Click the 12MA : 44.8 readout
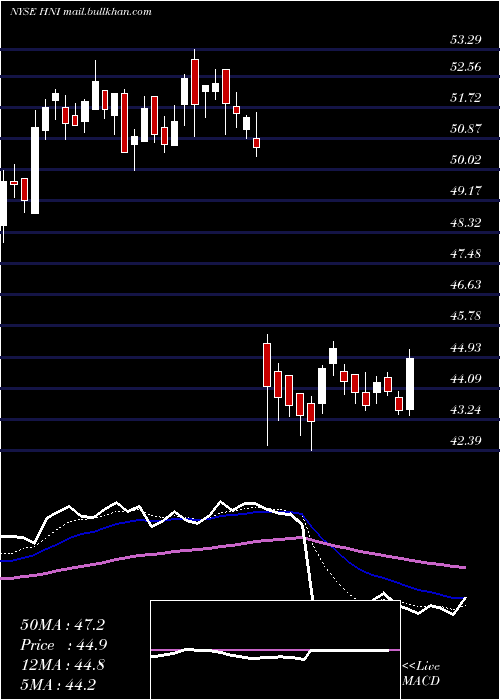 [x=62, y=665]
